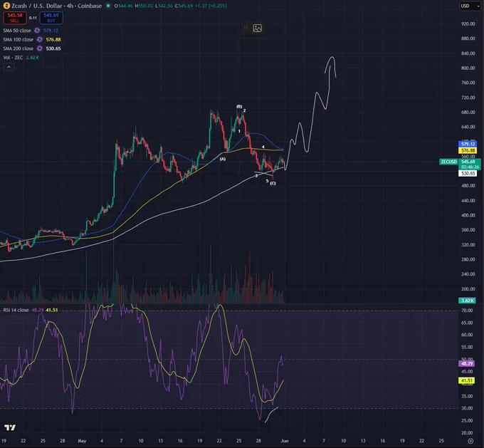Viewport: 484px width, 448px height.
Task: Click the white 530.65 price axis label
Action: click(x=468, y=173)
